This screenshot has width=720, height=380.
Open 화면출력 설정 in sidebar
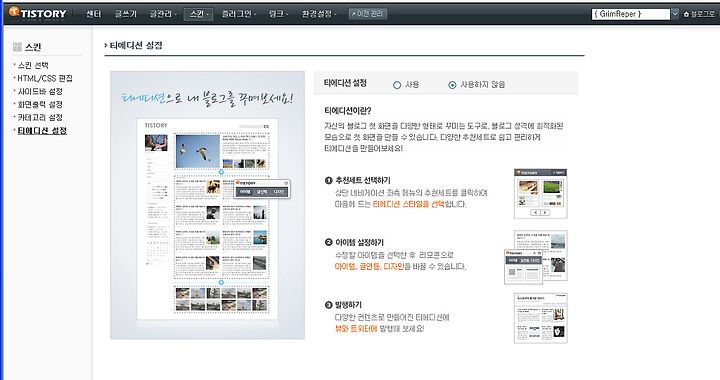click(x=40, y=104)
